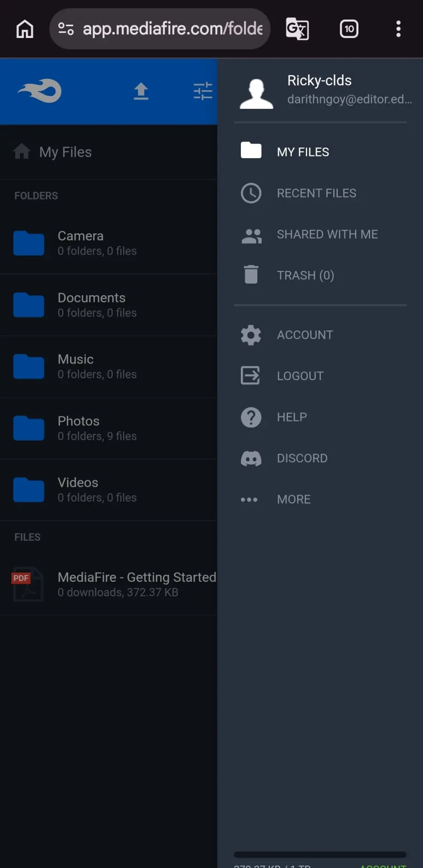Click the Videos folder icon
Viewport: 423px width, 868px height.
coord(29,490)
